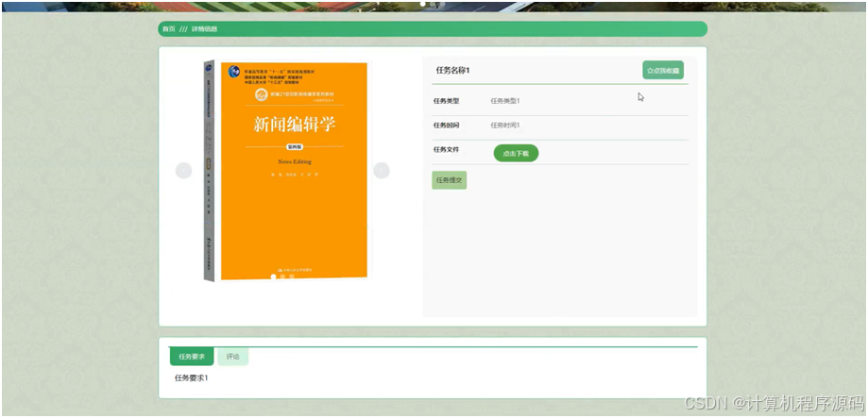Click the active white banner slider dot at top
This screenshot has height=418, width=868.
pos(423,4)
